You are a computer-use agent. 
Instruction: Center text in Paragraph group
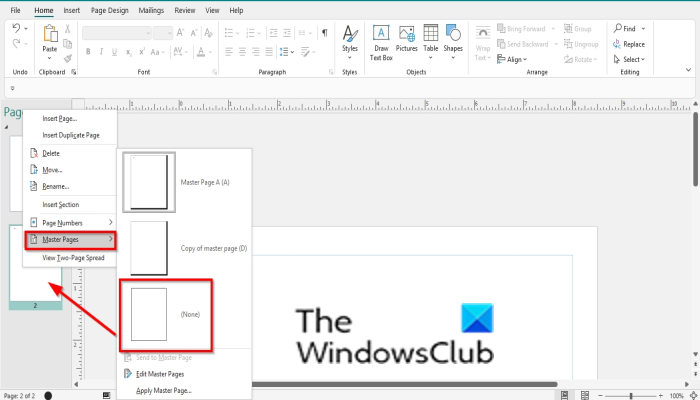[242, 52]
